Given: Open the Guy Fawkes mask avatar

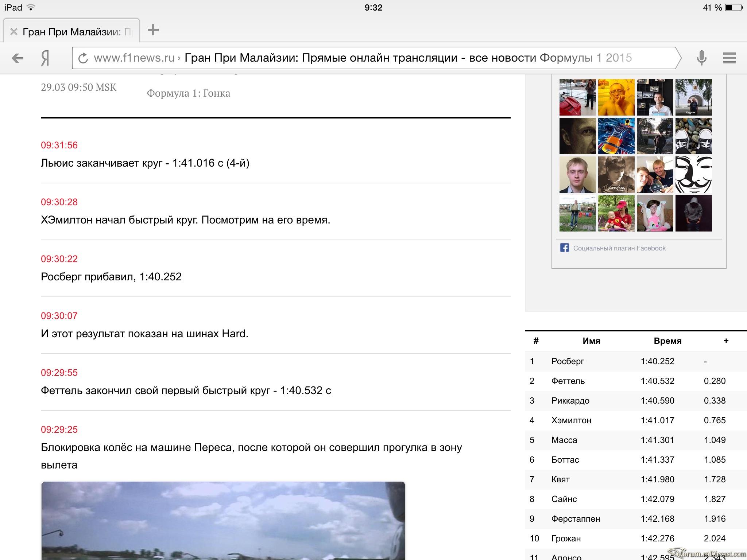Looking at the screenshot, I should [x=693, y=175].
